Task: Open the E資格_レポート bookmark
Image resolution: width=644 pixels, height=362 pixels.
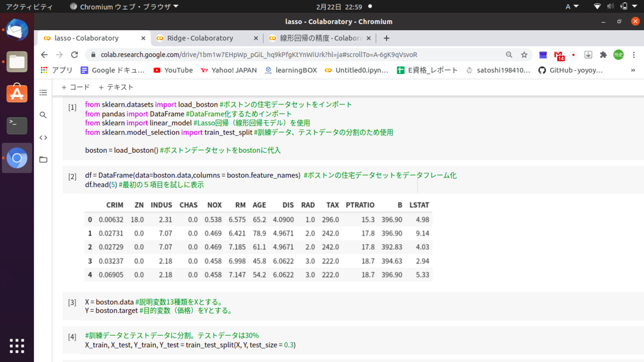Action: pyautogui.click(x=427, y=70)
